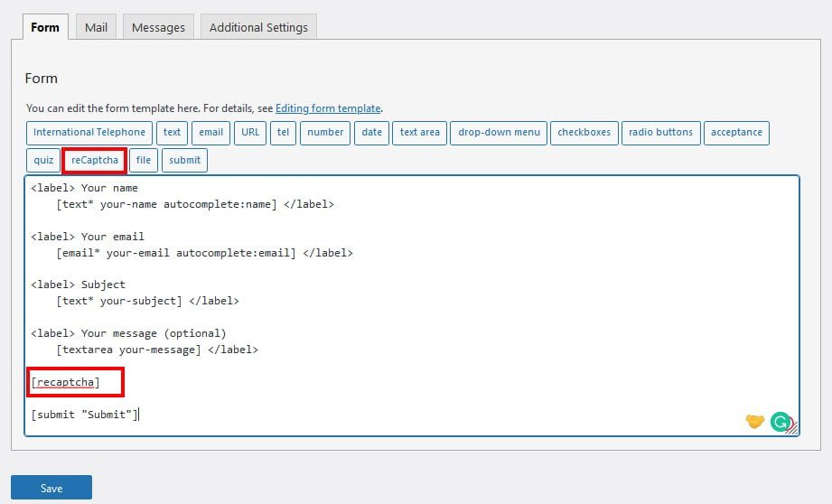The width and height of the screenshot is (832, 504).
Task: Switch to the Mail tab
Action: click(x=96, y=27)
